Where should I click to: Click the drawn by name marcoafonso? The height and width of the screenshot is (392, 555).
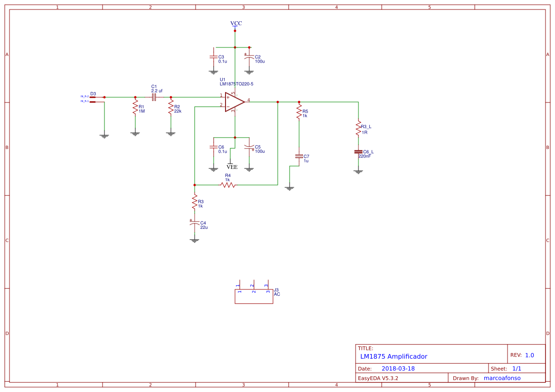coord(502,378)
